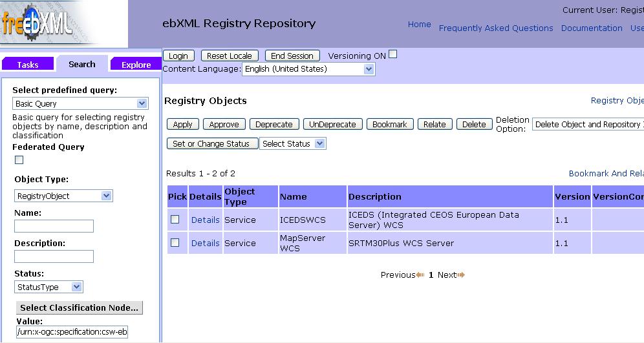Click the Deprecate button

coord(274,125)
